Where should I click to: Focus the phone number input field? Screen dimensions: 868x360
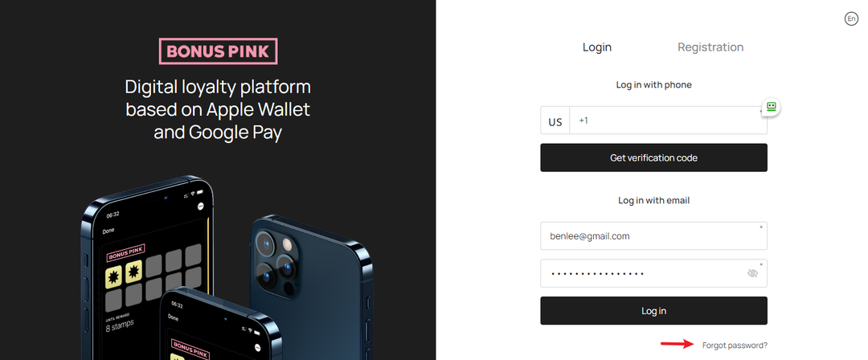668,121
